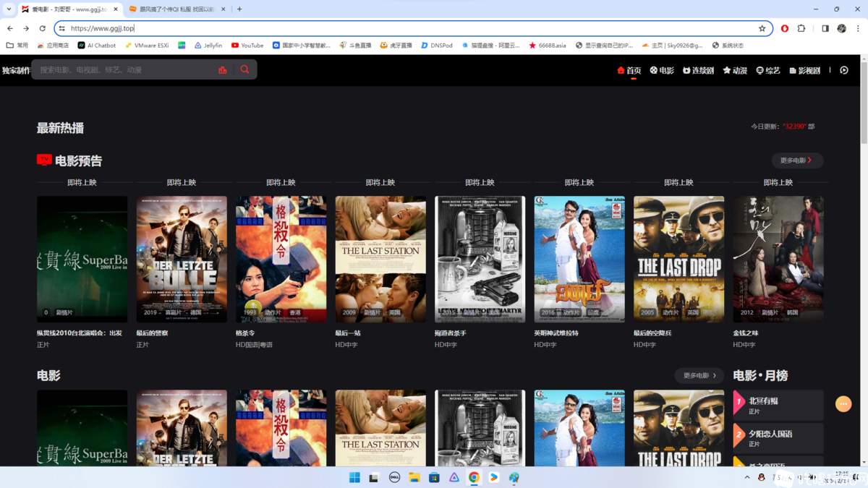
Task: Open the 常用 bookmarks folder
Action: (17, 45)
